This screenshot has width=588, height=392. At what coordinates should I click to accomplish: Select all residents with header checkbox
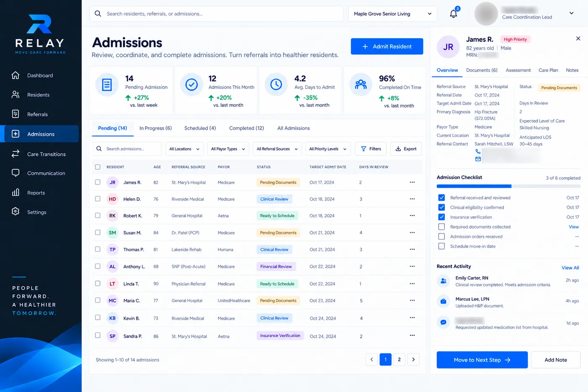pos(98,167)
